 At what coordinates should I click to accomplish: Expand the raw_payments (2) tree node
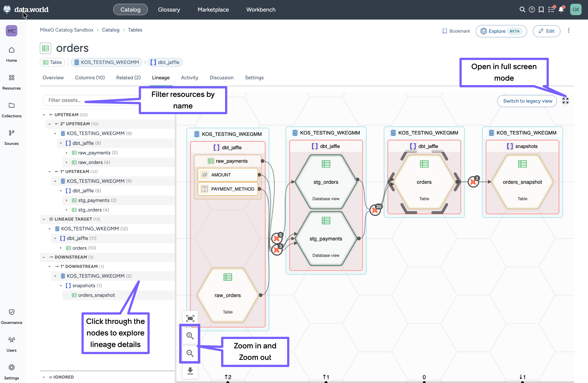click(x=66, y=153)
